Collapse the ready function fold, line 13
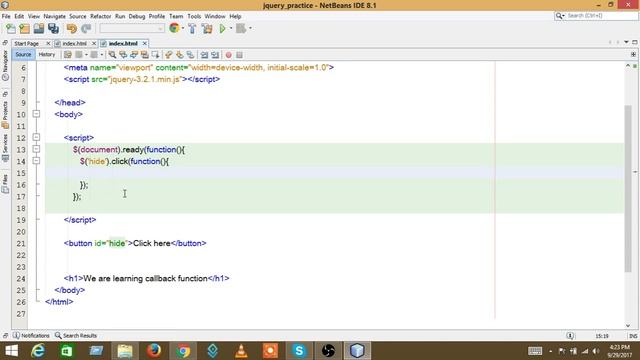The image size is (640, 360). tap(36, 149)
